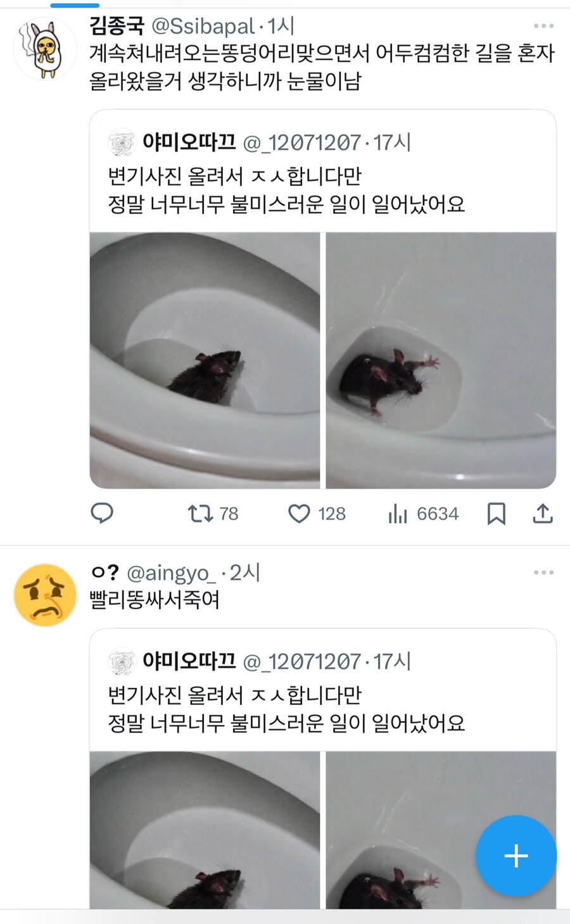570x924 pixels.
Task: Open @aingyo_ profile handle
Action: click(x=171, y=573)
